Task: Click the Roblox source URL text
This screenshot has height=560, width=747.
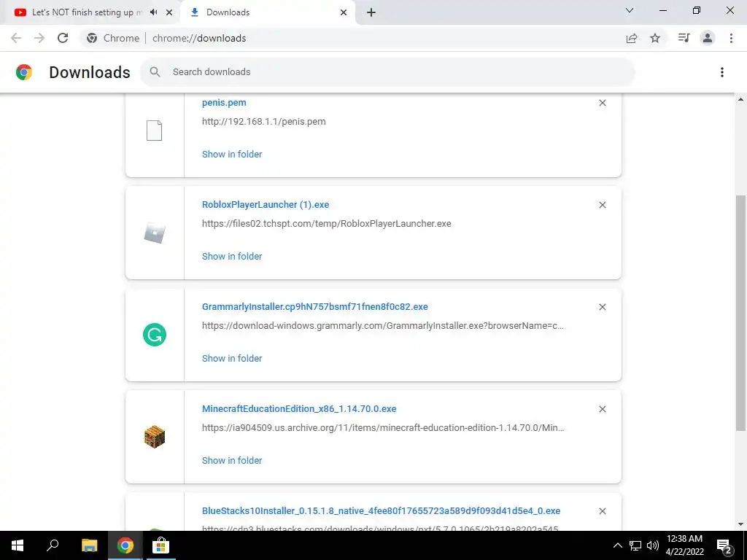Action: [x=326, y=224]
